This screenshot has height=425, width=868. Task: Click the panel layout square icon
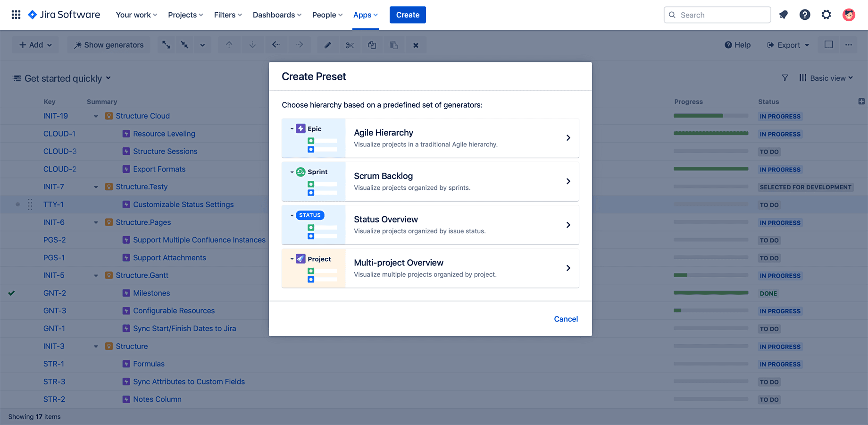pyautogui.click(x=828, y=44)
